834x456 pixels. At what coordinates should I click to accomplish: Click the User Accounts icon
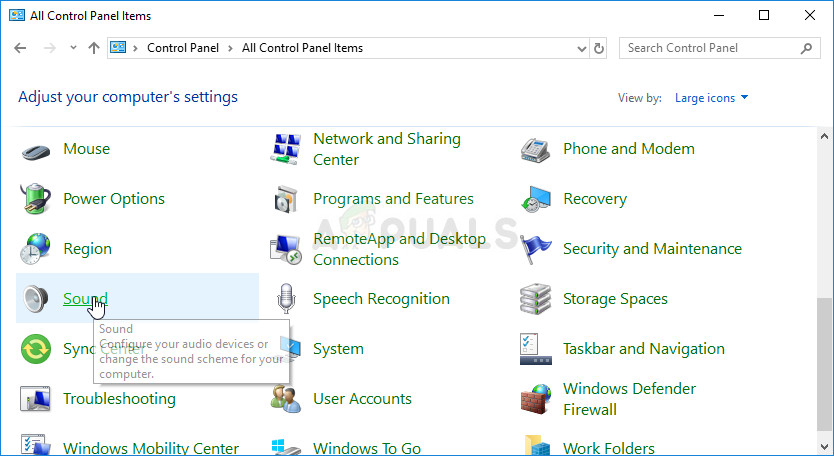point(287,399)
